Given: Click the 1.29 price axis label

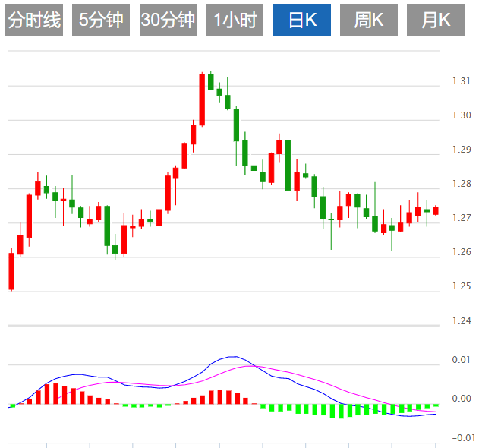Looking at the screenshot, I should pos(462,150).
